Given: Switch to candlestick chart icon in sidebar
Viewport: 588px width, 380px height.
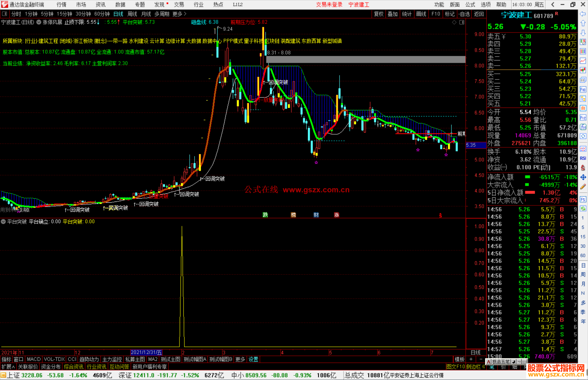Looking at the screenshot, I should [x=583, y=70].
